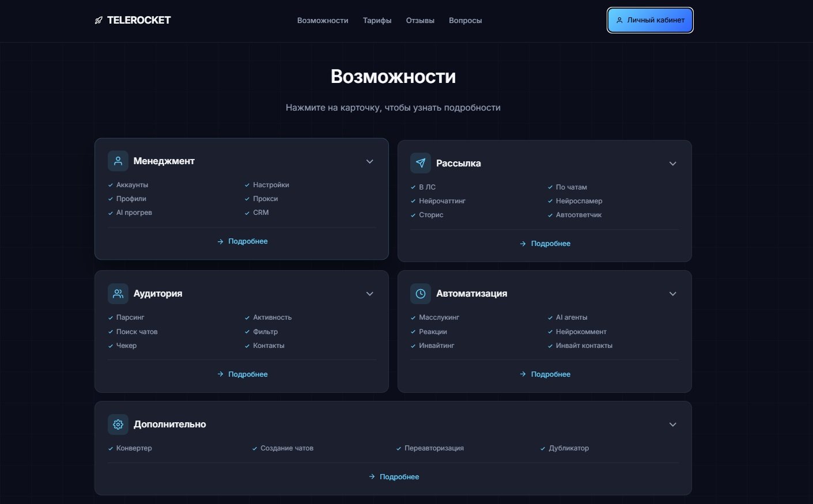
Task: Expand the Менеджмент card chevron
Action: pos(370,161)
